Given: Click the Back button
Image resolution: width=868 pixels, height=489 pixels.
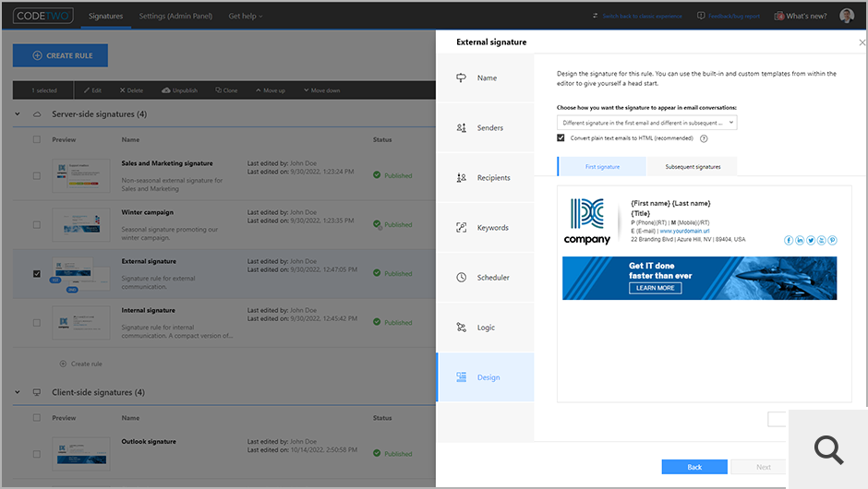Looking at the screenshot, I should (x=694, y=467).
